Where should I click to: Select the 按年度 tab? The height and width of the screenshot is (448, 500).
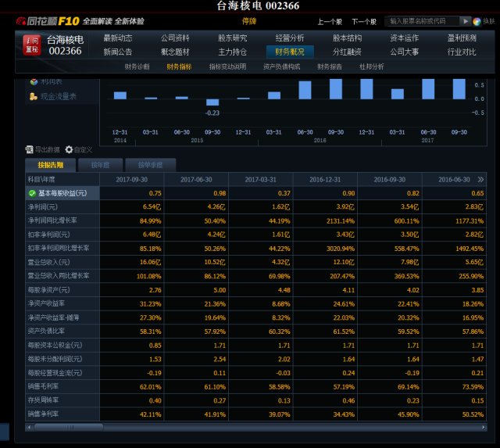[x=100, y=165]
